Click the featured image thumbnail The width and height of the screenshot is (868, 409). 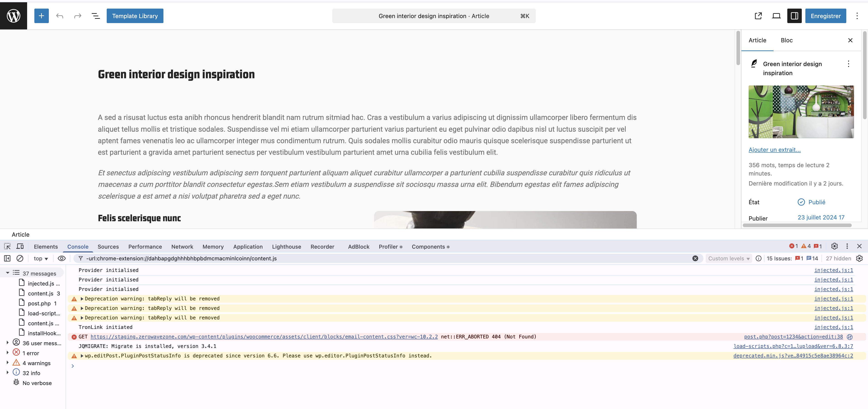click(x=801, y=112)
